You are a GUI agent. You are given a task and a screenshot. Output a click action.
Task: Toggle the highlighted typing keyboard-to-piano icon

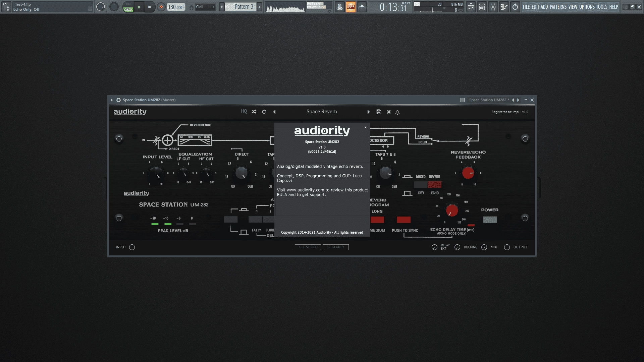[351, 7]
